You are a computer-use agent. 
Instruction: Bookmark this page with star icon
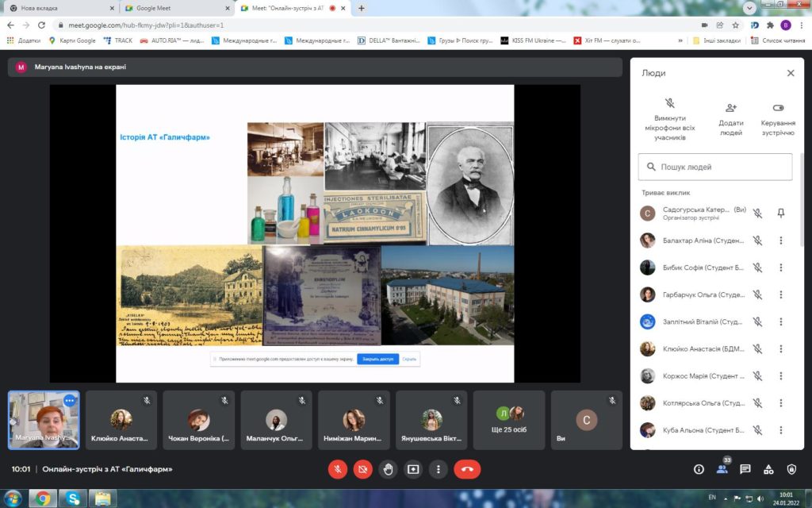735,25
